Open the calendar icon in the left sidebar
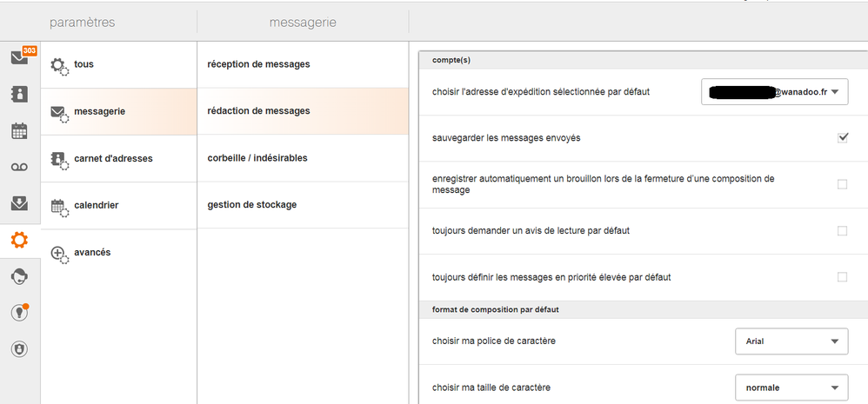 (19, 131)
